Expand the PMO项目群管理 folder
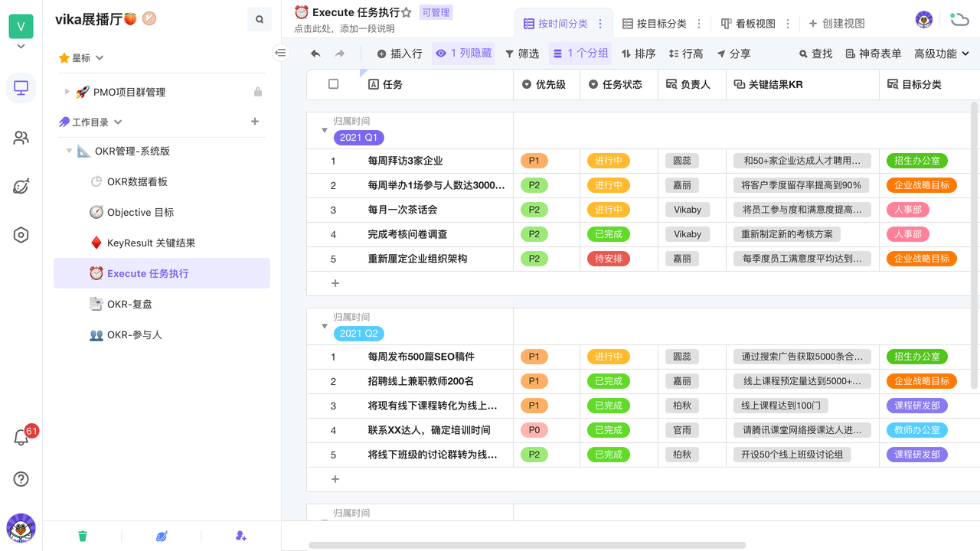This screenshot has height=551, width=980. (67, 92)
